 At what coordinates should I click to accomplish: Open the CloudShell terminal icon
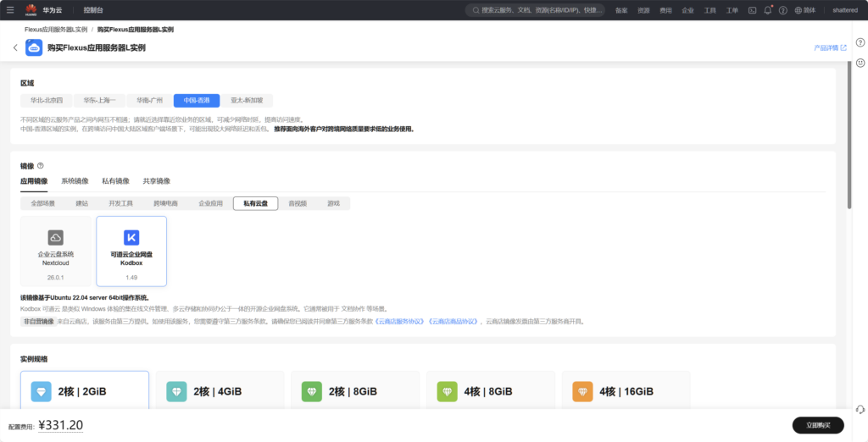[752, 10]
